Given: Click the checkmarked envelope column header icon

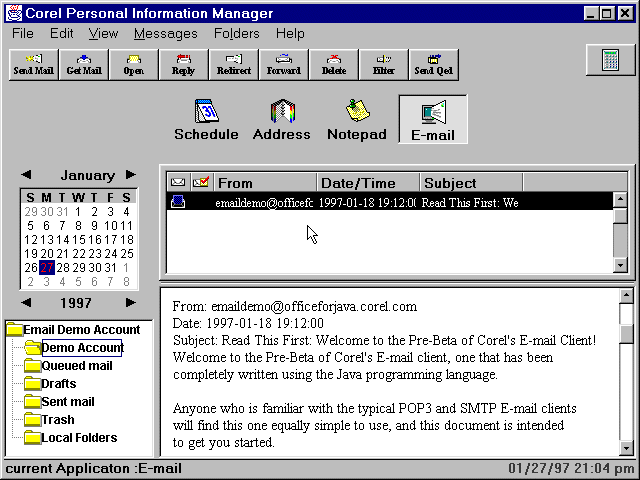Looking at the screenshot, I should [201, 182].
